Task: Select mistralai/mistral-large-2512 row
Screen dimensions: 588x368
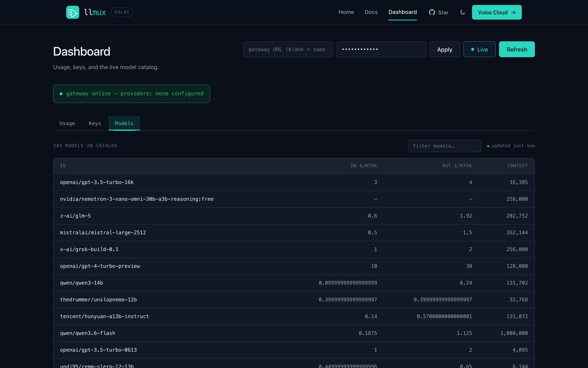Action: click(x=294, y=233)
